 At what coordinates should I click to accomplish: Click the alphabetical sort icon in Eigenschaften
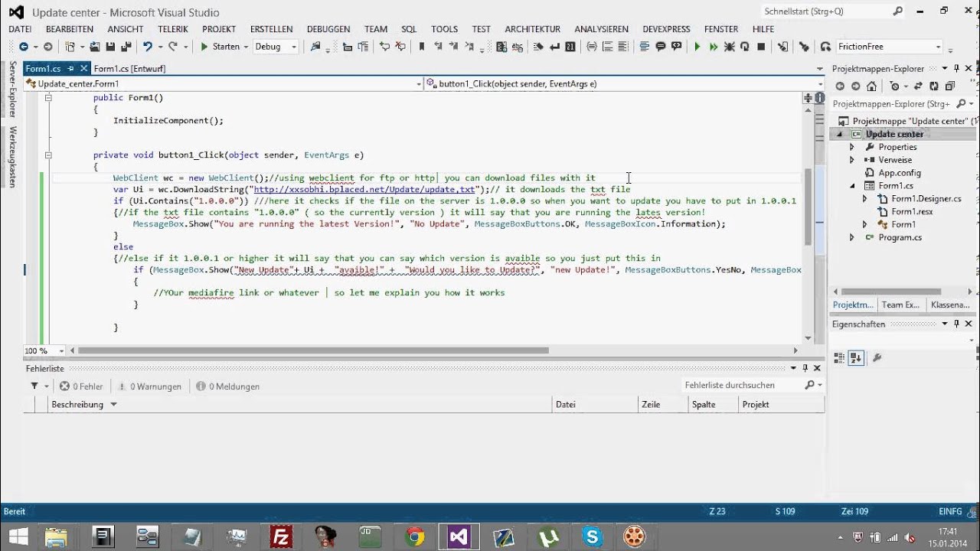point(856,357)
